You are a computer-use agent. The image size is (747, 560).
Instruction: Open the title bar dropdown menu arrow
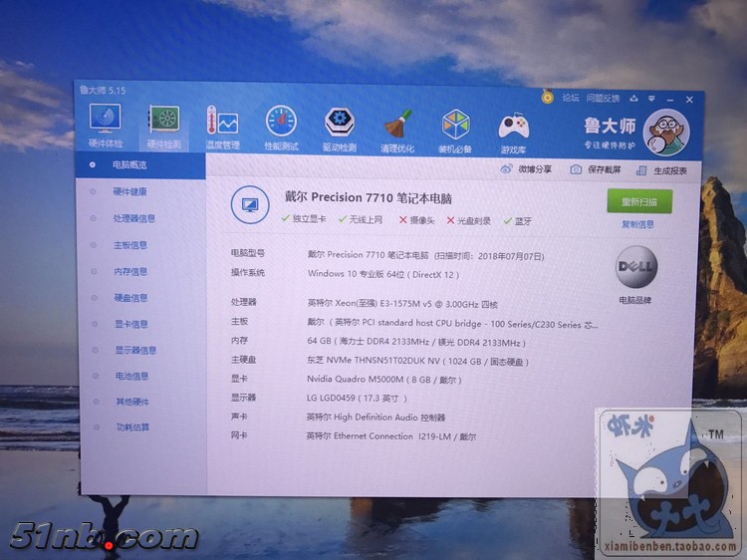click(x=651, y=99)
